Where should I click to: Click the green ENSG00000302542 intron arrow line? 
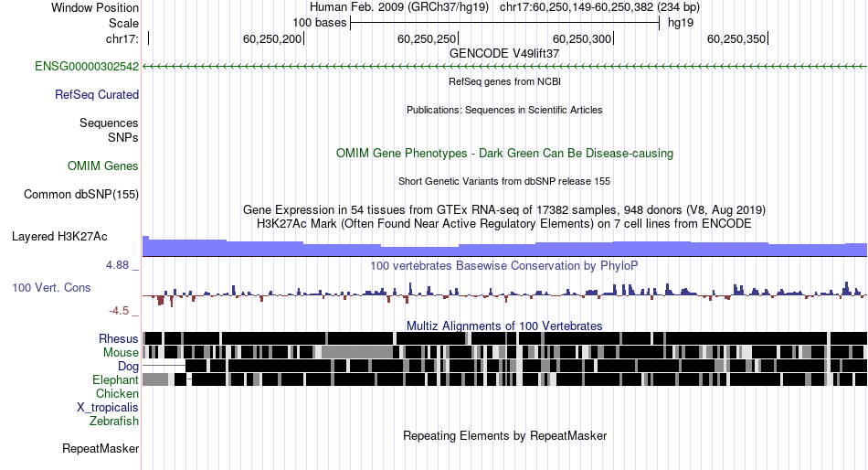click(504, 67)
